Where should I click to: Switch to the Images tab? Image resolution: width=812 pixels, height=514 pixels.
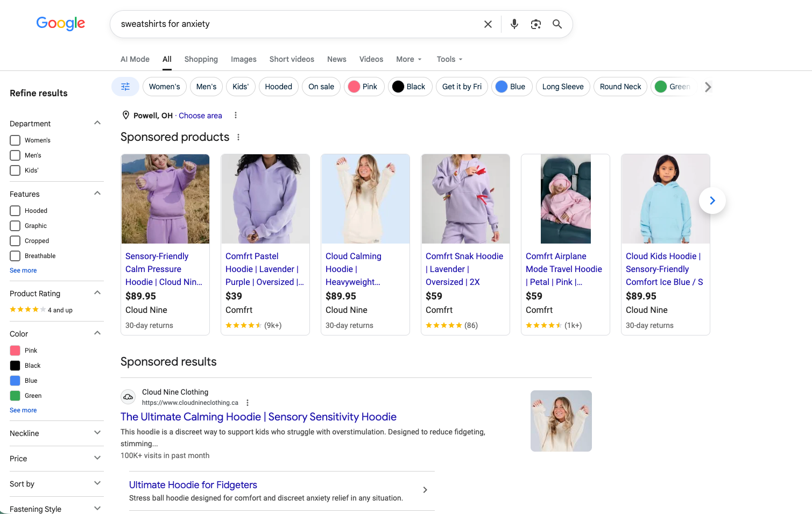tap(244, 59)
